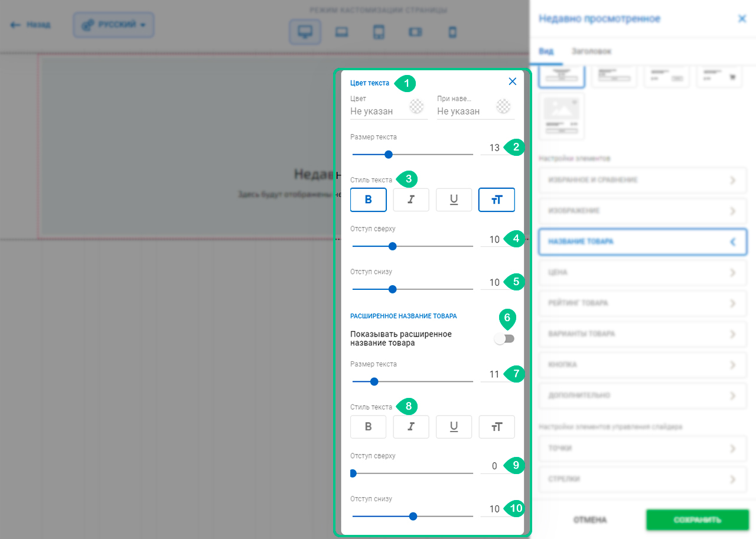Select the landscape device view icon
The height and width of the screenshot is (539, 756).
pos(415,32)
